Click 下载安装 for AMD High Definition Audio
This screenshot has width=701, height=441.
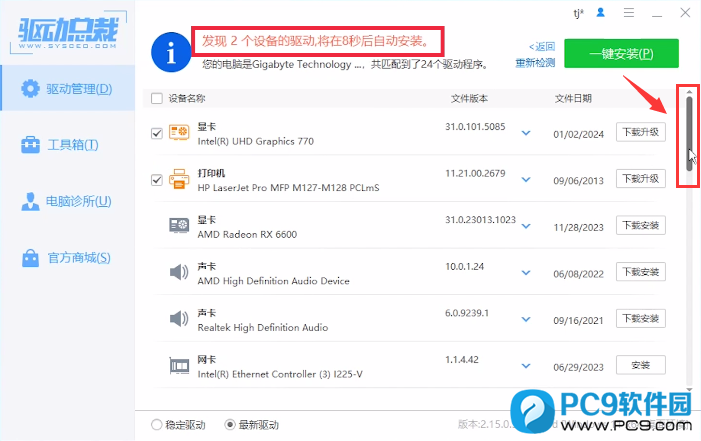click(x=641, y=271)
